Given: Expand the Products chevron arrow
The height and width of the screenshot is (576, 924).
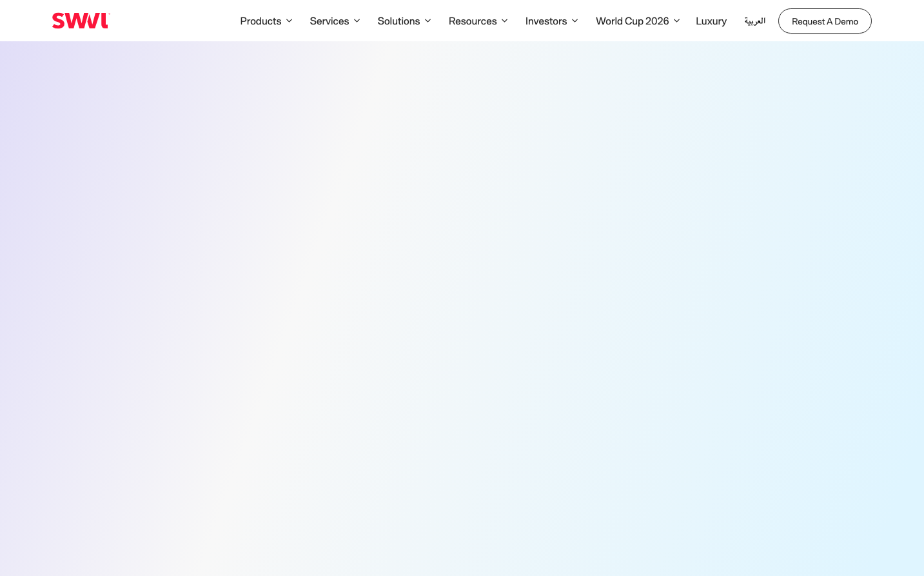Looking at the screenshot, I should pyautogui.click(x=290, y=21).
